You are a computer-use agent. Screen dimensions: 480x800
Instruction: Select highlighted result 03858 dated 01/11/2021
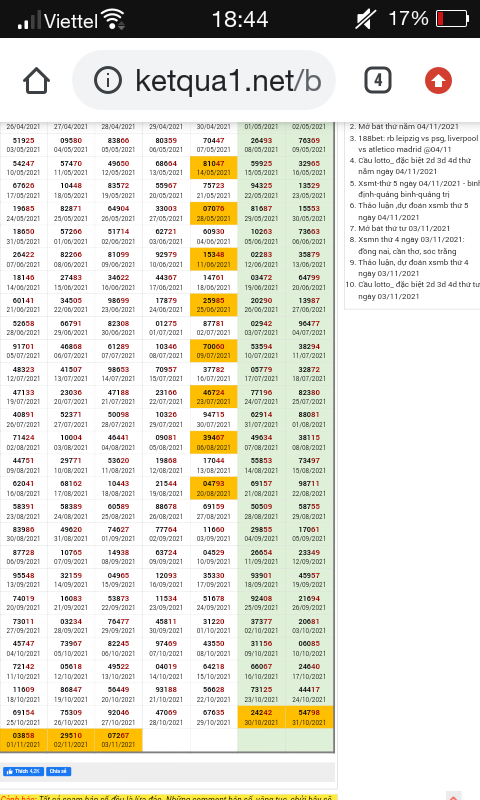23,740
